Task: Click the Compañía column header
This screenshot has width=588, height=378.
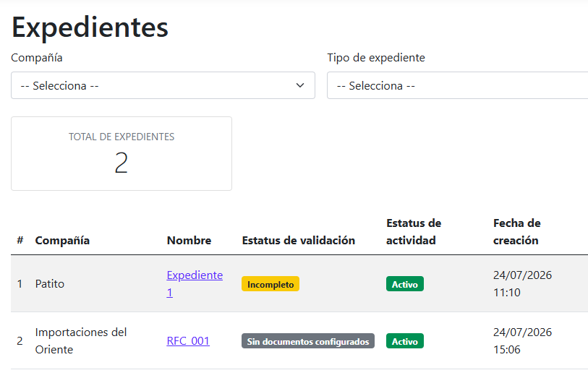Action: click(x=62, y=240)
